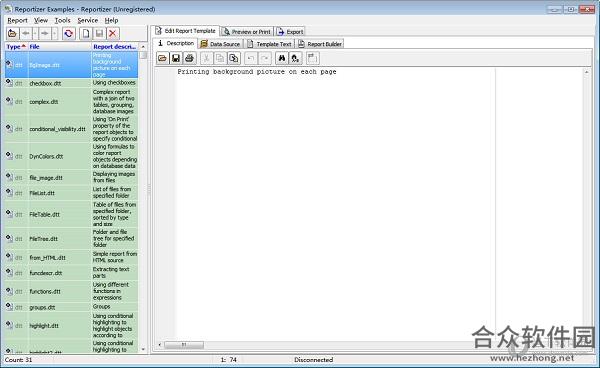Undo last edit in editor

tap(251, 58)
